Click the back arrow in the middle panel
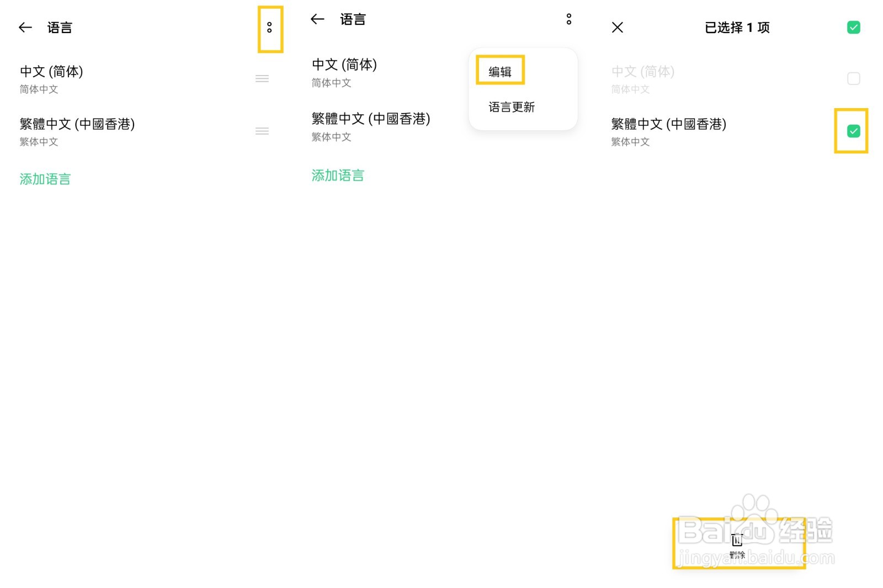Image resolution: width=883 pixels, height=588 pixels. coord(317,19)
